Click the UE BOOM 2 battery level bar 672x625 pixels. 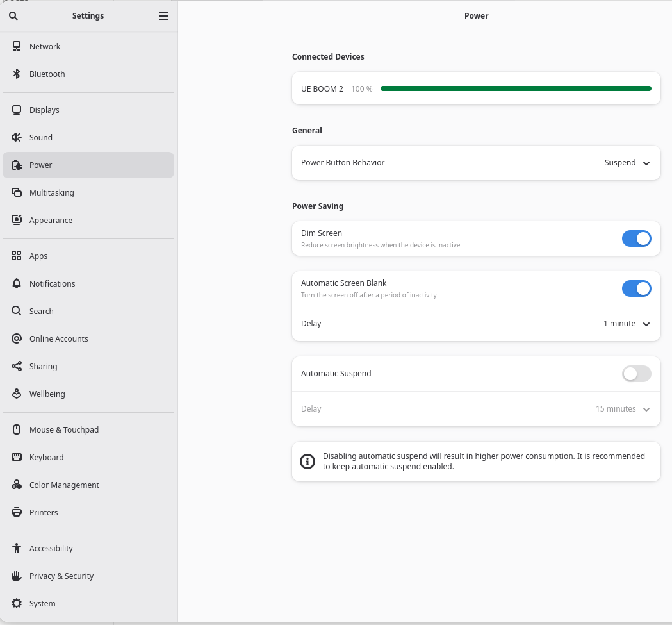pos(516,88)
